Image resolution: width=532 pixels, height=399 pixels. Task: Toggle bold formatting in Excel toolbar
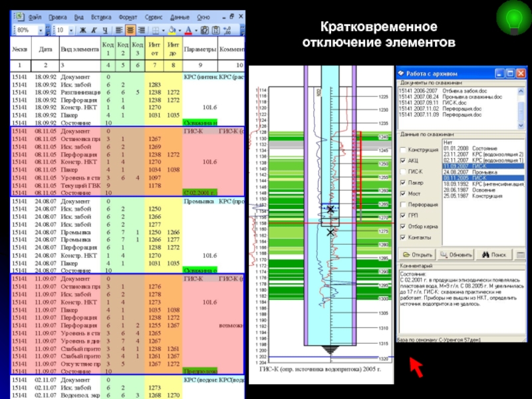click(83, 31)
